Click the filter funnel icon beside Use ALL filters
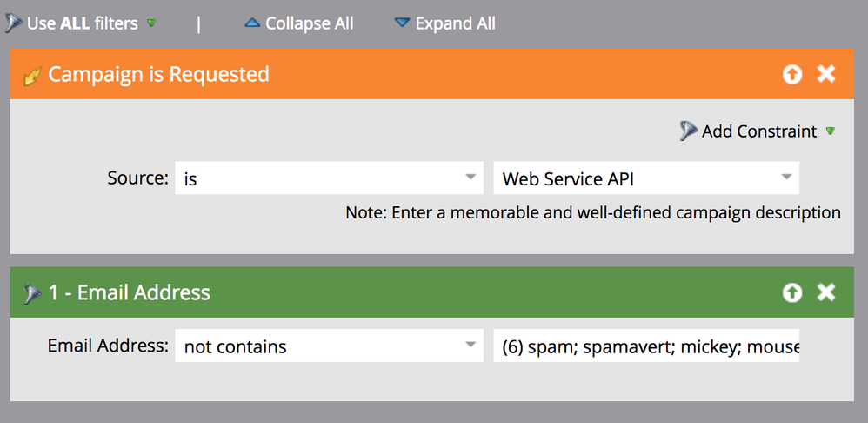 (14, 23)
